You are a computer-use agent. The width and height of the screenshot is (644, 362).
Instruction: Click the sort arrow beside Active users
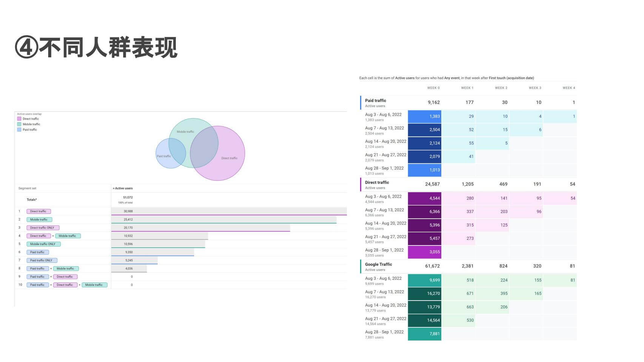[x=114, y=188]
